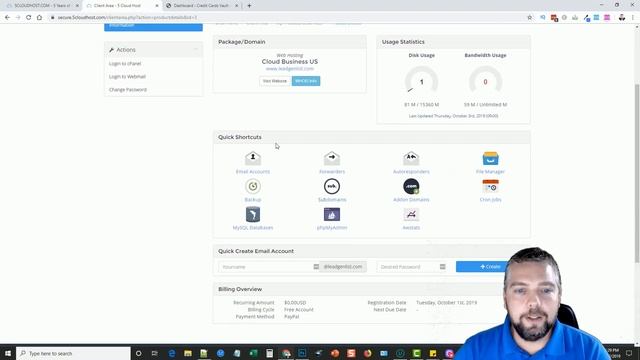
Task: Switch to Dashboard Credit Cards Vault tab
Action: point(202,6)
